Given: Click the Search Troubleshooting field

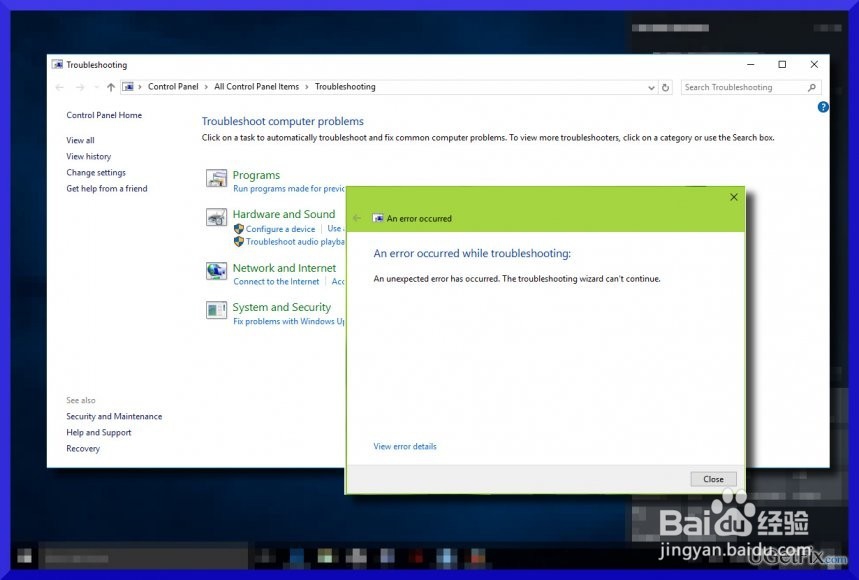Looking at the screenshot, I should point(751,88).
